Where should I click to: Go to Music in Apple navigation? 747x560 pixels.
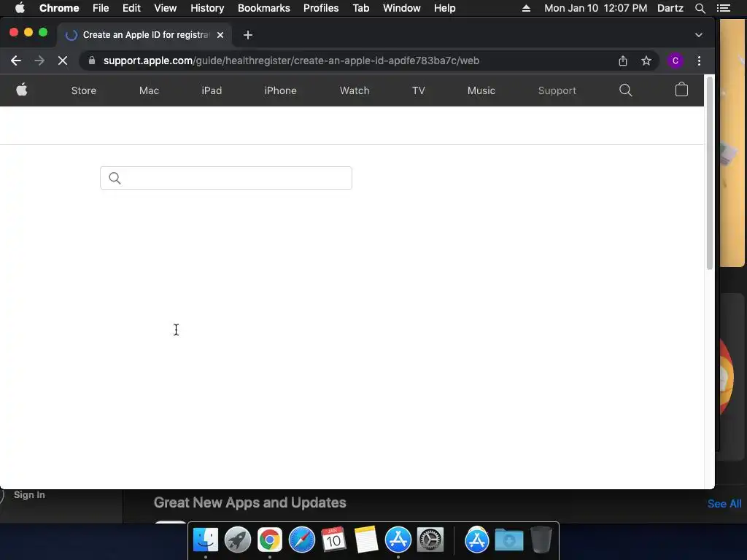[481, 90]
